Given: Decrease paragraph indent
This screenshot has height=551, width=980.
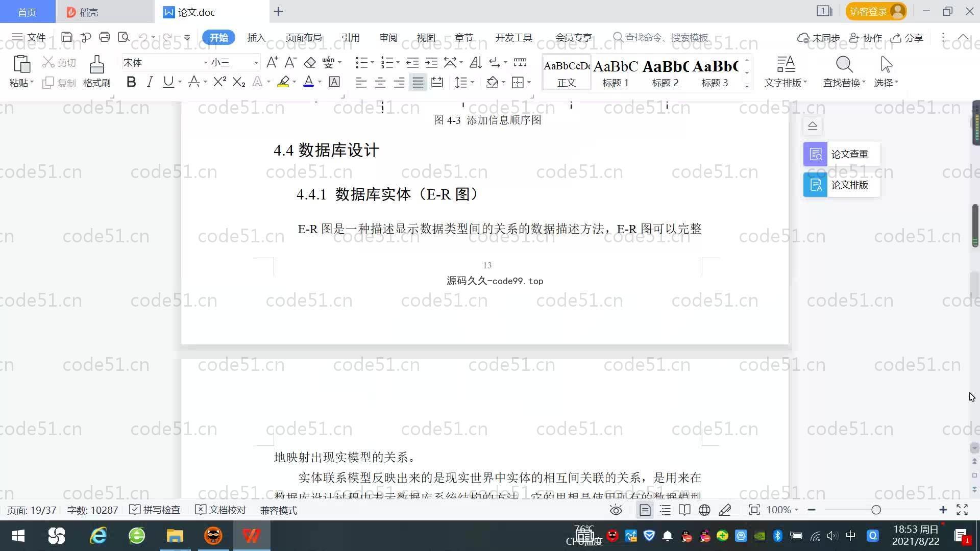Looking at the screenshot, I should point(412,62).
